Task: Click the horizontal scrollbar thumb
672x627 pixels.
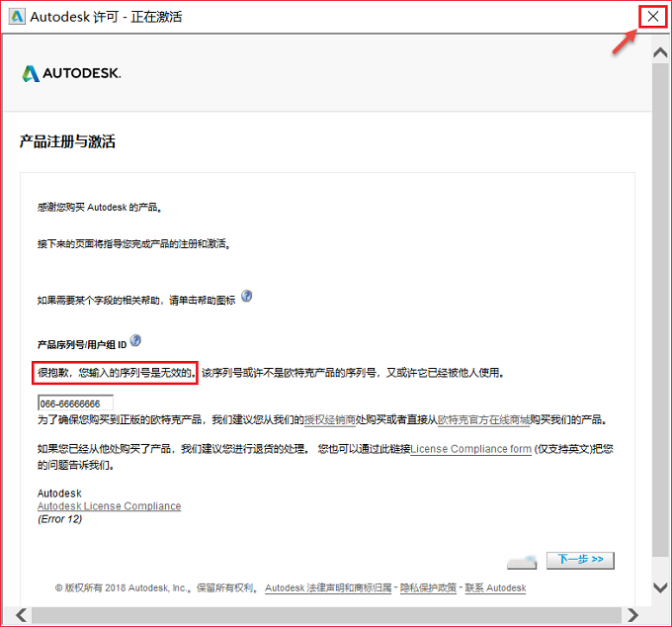Action: 326,615
